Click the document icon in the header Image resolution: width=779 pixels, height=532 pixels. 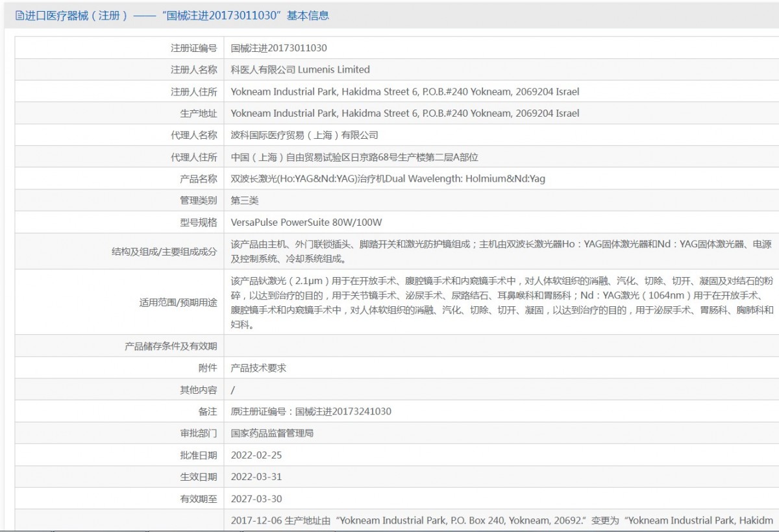tap(19, 16)
